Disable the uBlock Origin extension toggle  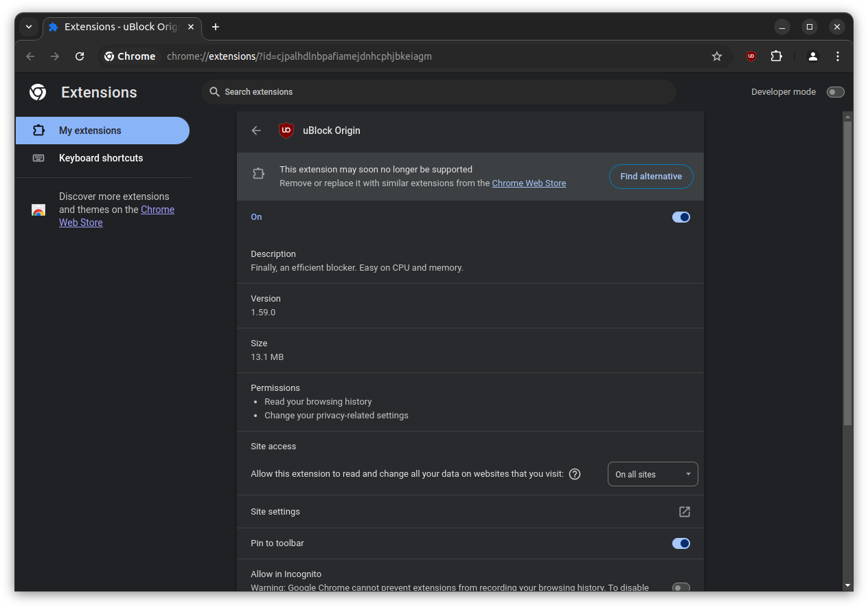(681, 217)
